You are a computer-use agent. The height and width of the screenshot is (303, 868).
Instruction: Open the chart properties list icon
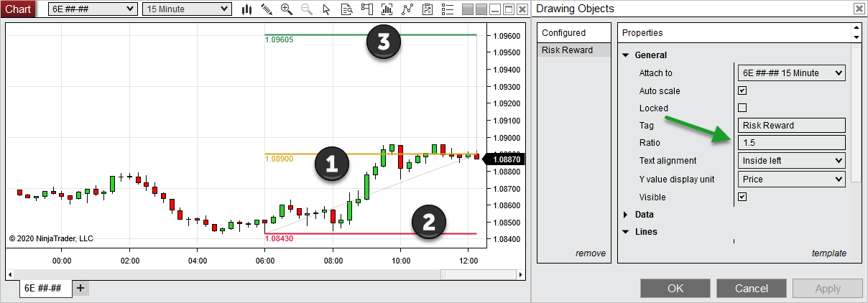(x=448, y=9)
